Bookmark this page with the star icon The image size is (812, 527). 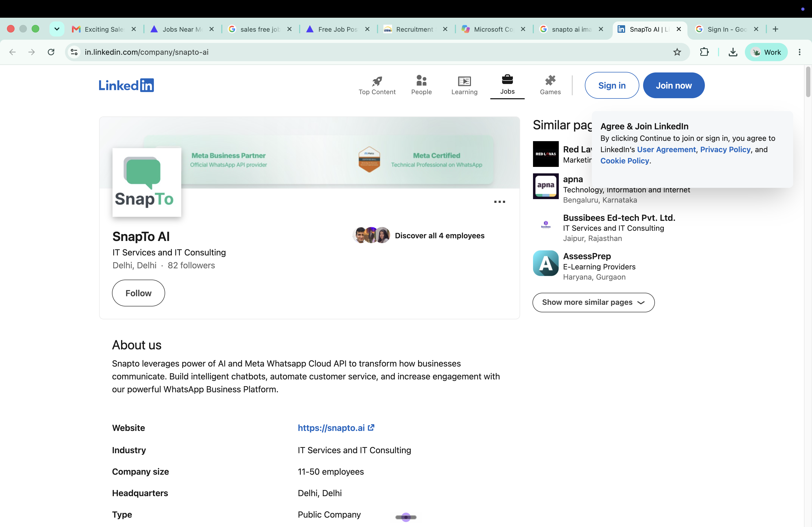coord(677,52)
